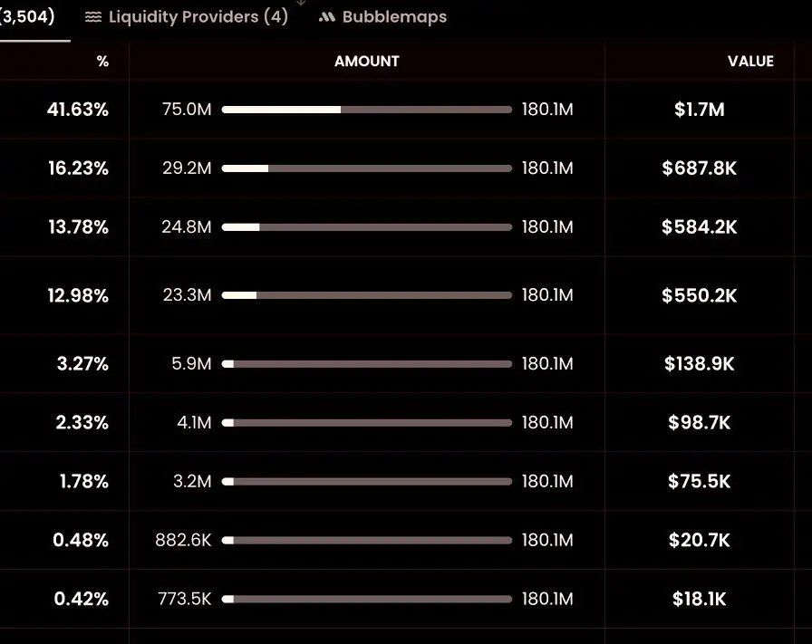Click the 24.8M amount progress bar
This screenshot has width=812, height=644.
[367, 227]
